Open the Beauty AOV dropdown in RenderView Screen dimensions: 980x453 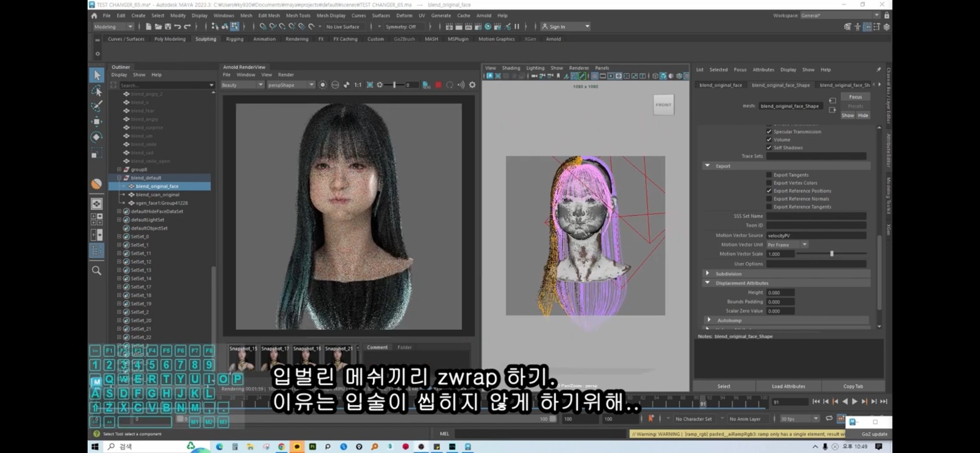click(x=242, y=85)
